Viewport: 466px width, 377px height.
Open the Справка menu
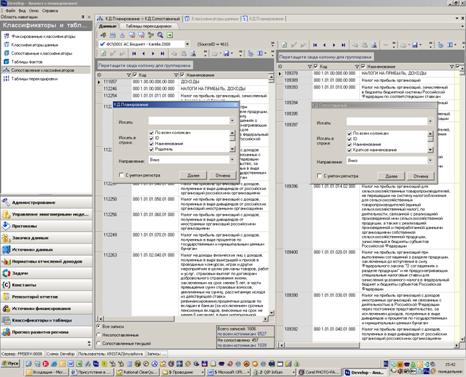(x=50, y=11)
